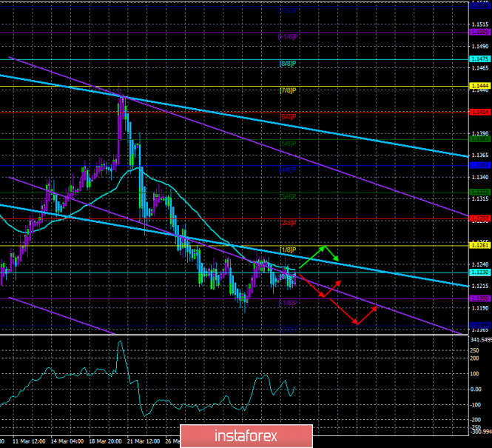Image resolution: width=492 pixels, height=448 pixels.
Task: Click the 1.1490 price axis label
Action: click(480, 47)
